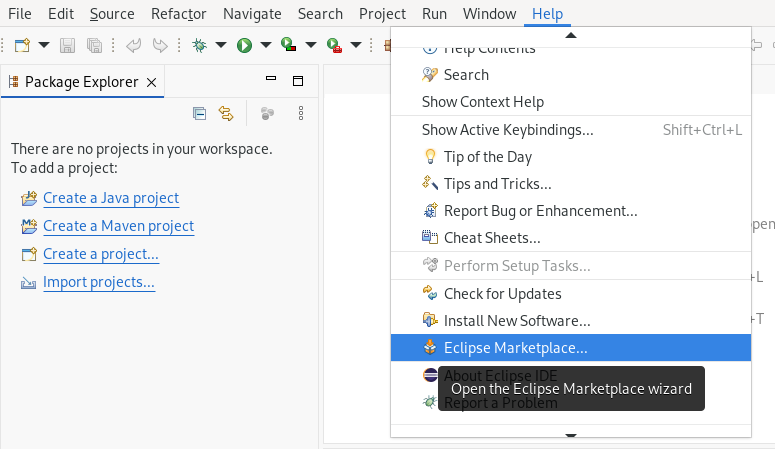This screenshot has height=449, width=775.
Task: Open Eclipse Marketplace...
Action: point(571,348)
